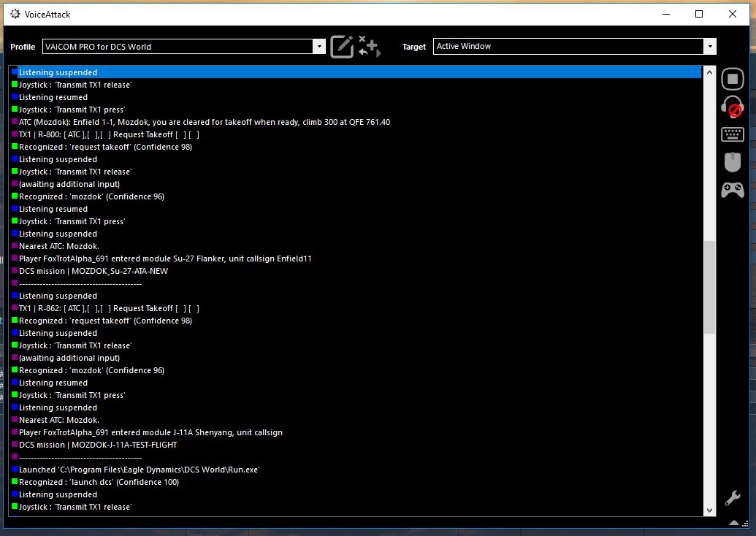Toggle joystick buttons with the gamepad icon

pyautogui.click(x=733, y=190)
